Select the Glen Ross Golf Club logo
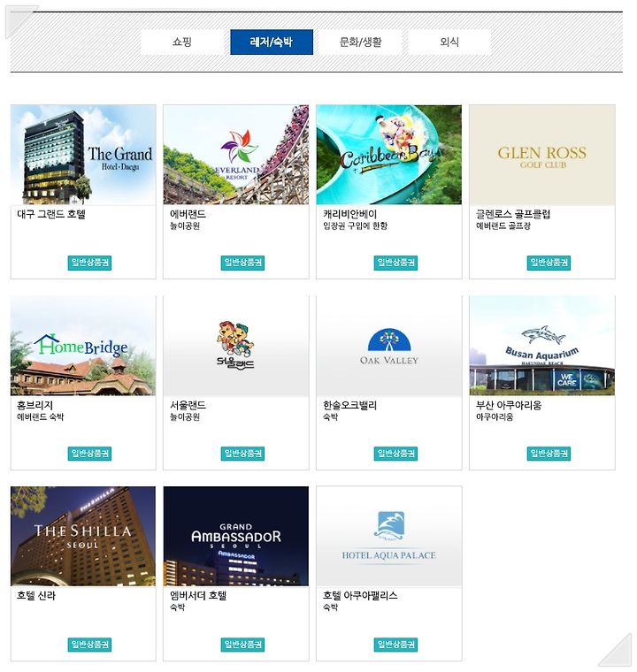 click(x=542, y=155)
